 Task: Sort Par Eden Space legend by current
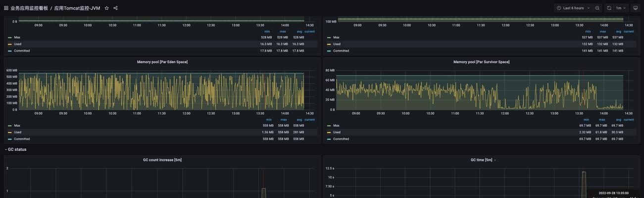[x=309, y=120]
